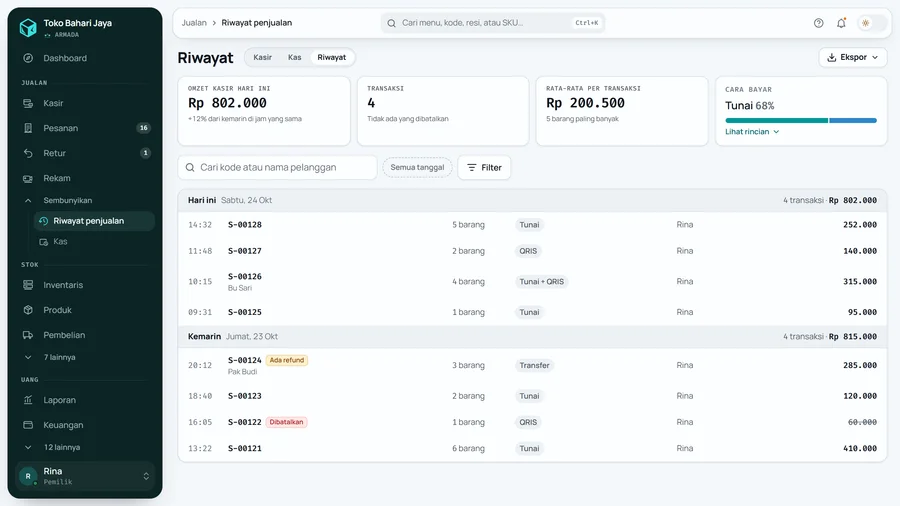Open the Omzet Kasir Hari Ini card
Viewport: 900px width, 506px height.
[x=264, y=111]
